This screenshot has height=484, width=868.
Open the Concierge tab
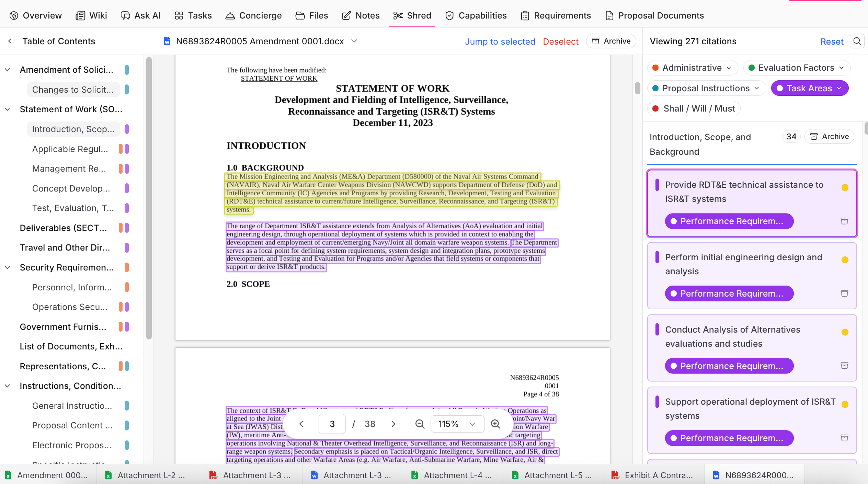click(254, 15)
